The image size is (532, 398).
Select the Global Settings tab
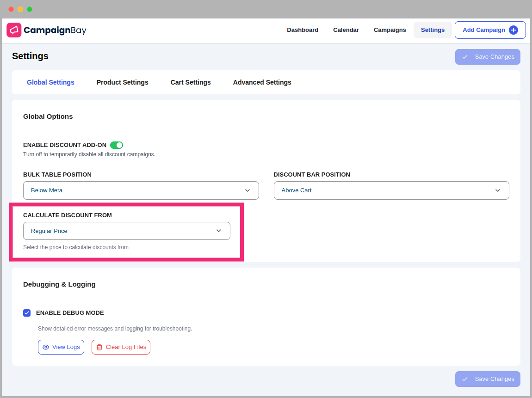50,82
